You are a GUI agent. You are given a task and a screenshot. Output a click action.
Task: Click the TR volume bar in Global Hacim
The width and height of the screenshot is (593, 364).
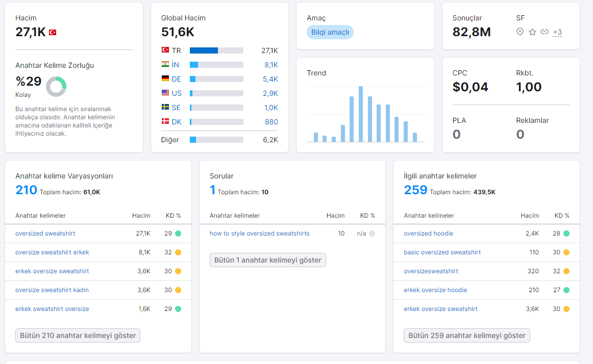point(216,50)
